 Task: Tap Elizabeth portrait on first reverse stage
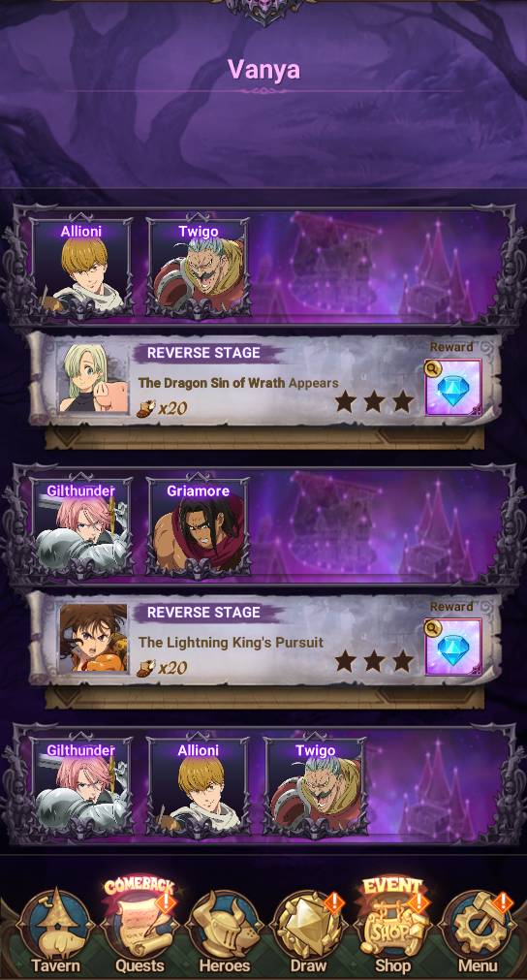94,379
